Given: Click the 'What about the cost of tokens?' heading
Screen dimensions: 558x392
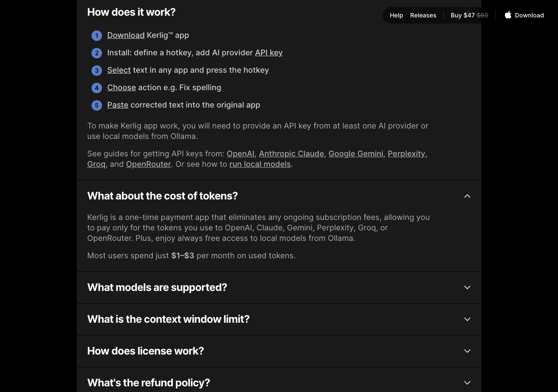Looking at the screenshot, I should (x=163, y=196).
